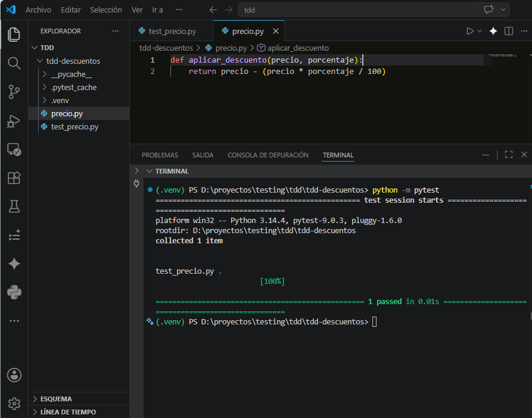This screenshot has width=532, height=418.
Task: Click the precio.py breadcrumb
Action: 231,48
